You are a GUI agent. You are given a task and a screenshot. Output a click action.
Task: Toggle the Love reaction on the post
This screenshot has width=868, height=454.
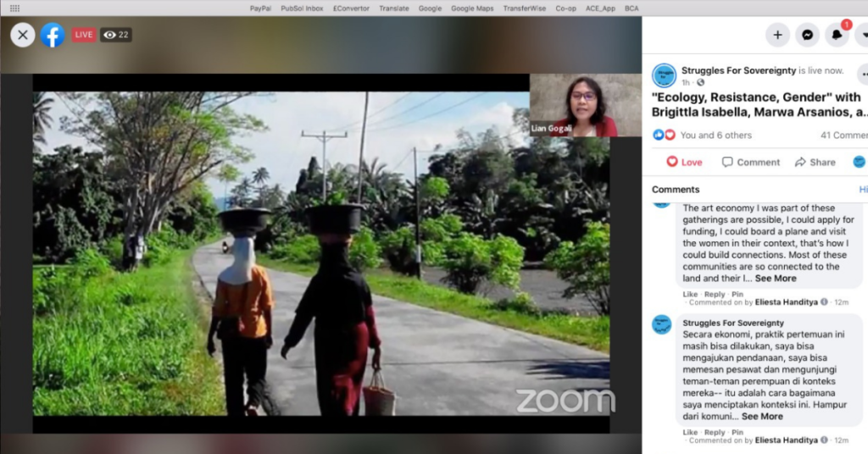click(684, 162)
